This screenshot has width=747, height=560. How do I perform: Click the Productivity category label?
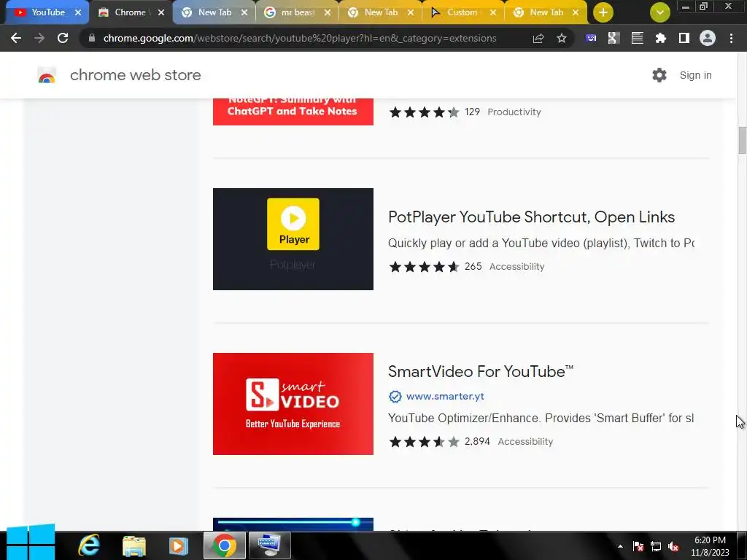coord(514,112)
